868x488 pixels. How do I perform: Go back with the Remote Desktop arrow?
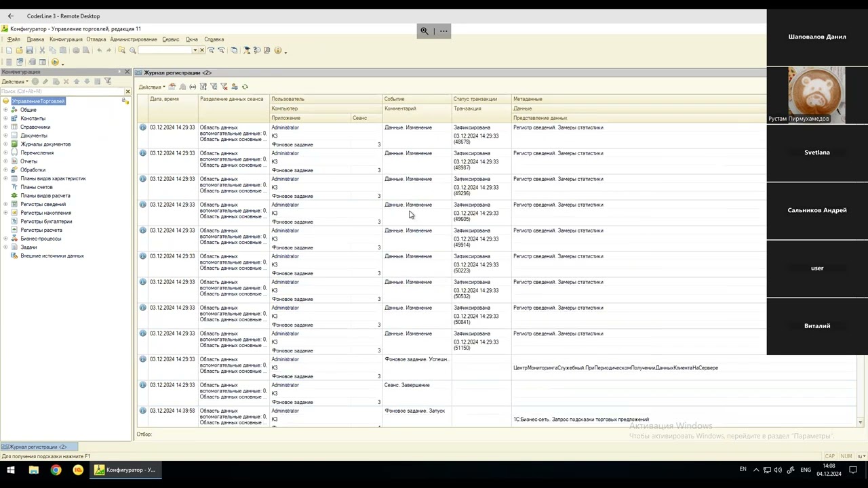(10, 16)
